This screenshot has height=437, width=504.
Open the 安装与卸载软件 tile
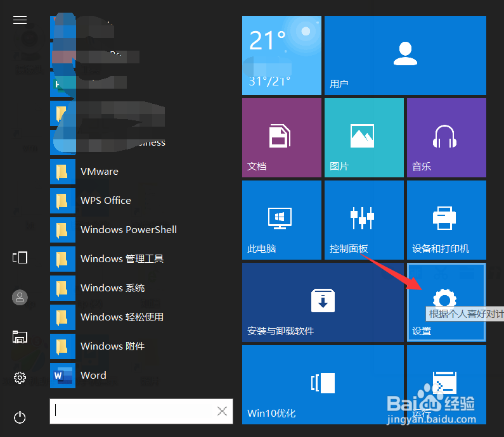click(323, 303)
